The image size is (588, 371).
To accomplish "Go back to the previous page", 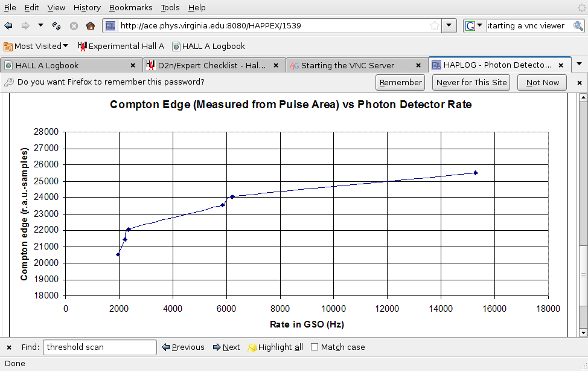I will tap(8, 25).
